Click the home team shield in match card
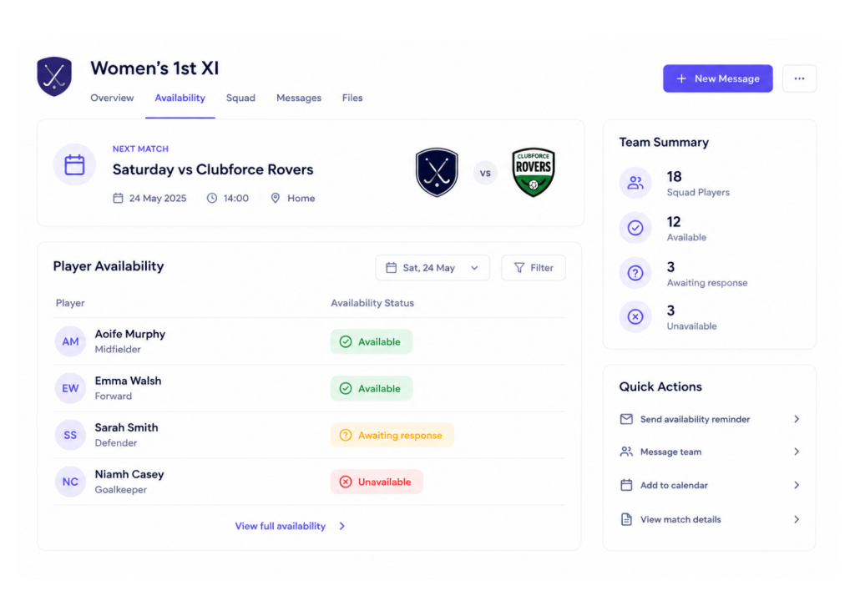Viewport: 855px width, 616px height. pyautogui.click(x=437, y=172)
